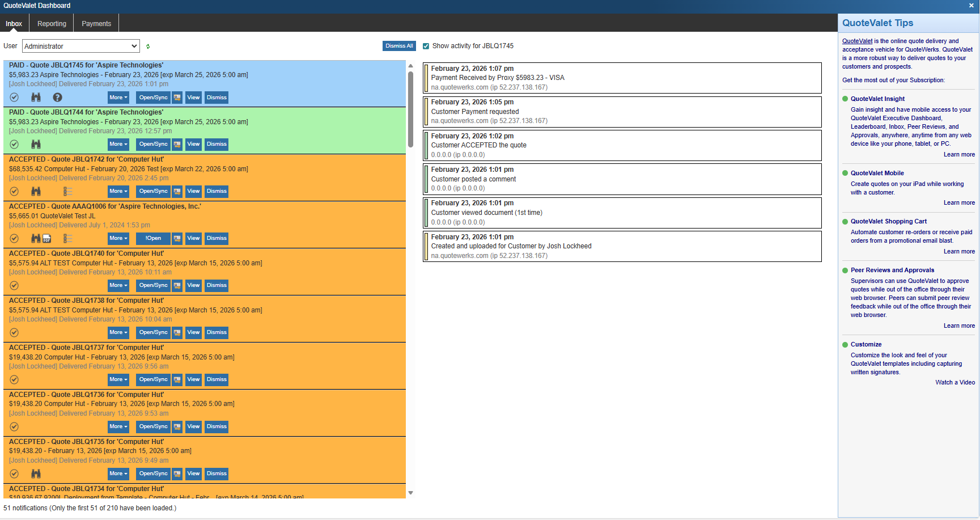Click binoculars icon on quote JBLQ1744
The image size is (980, 520).
[36, 145]
